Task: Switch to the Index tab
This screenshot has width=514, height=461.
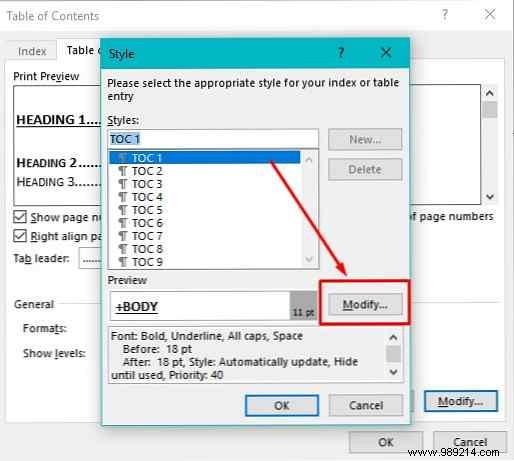Action: pyautogui.click(x=32, y=51)
